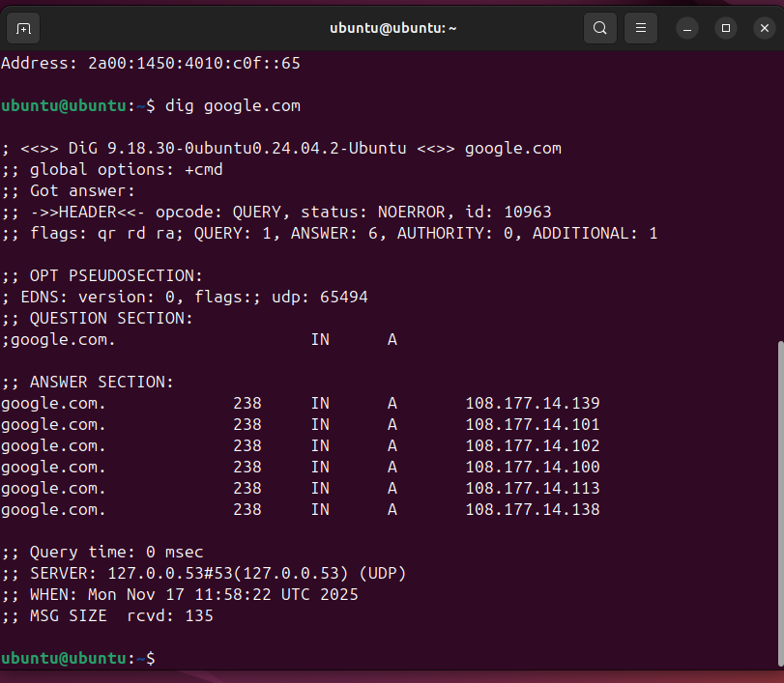
Task: Click the 'ANSWER SECTION' heading
Action: (102, 382)
